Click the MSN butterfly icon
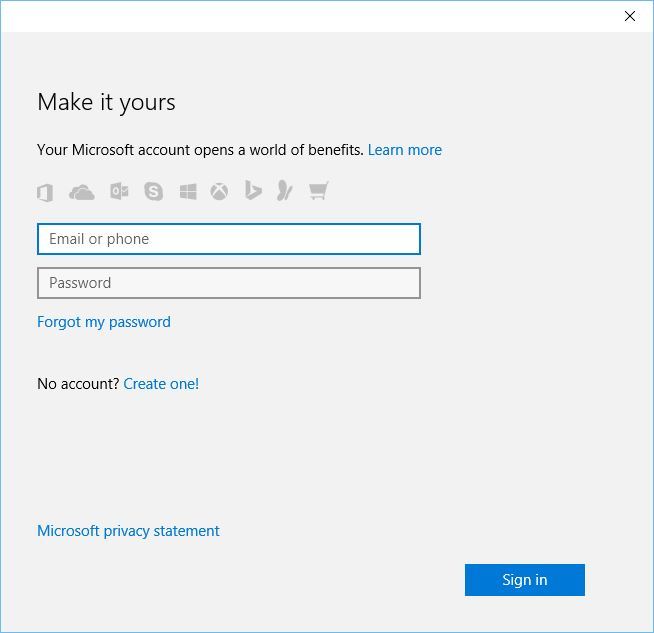The height and width of the screenshot is (633, 654). (x=285, y=190)
